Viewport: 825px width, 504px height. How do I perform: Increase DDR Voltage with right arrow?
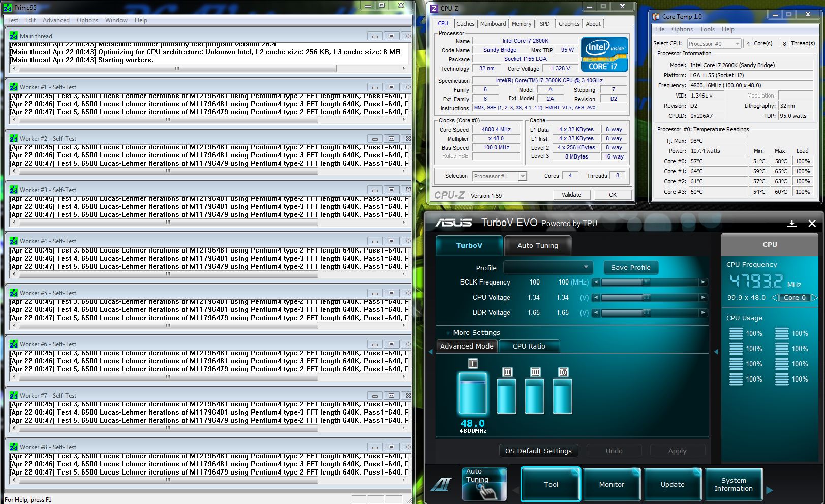(703, 313)
